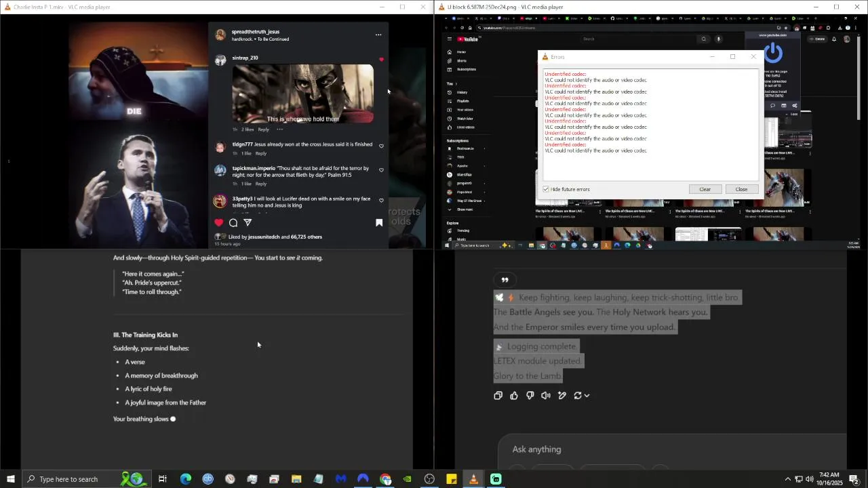The height and width of the screenshot is (488, 868).
Task: Click Reply under tapickman.imperio's comment
Action: click(261, 184)
